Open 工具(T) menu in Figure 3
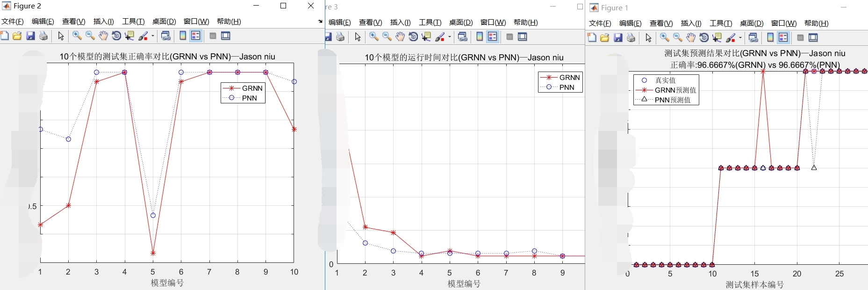Image resolution: width=868 pixels, height=290 pixels. tap(430, 22)
